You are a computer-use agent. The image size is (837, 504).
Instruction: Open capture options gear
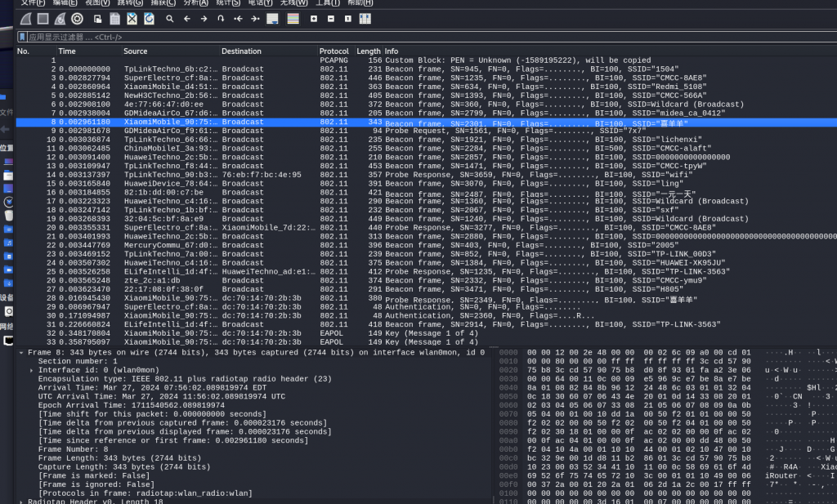click(x=78, y=19)
